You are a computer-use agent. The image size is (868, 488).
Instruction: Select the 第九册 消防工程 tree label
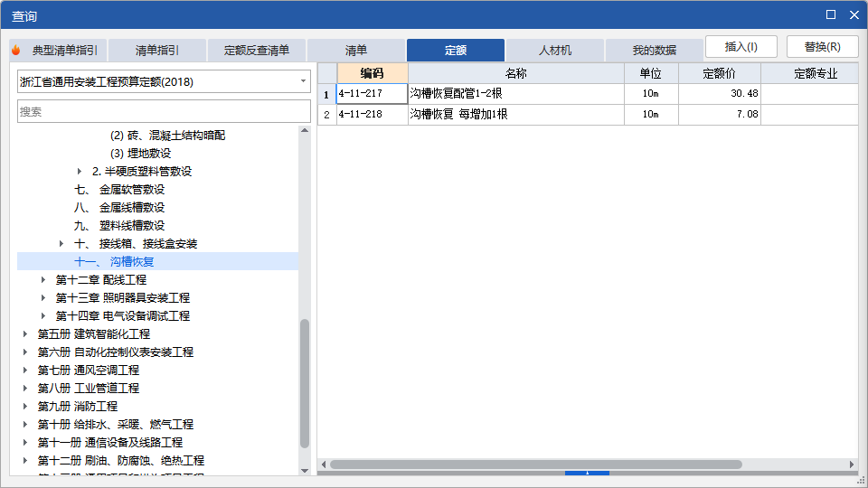(x=78, y=407)
